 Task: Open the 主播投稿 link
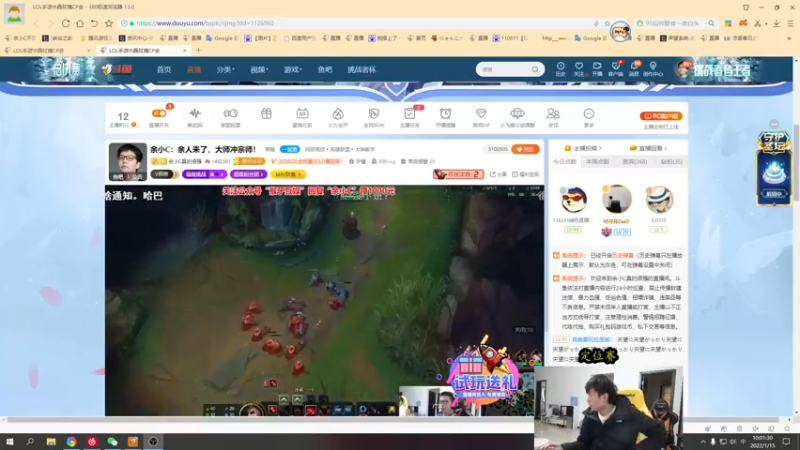583,148
